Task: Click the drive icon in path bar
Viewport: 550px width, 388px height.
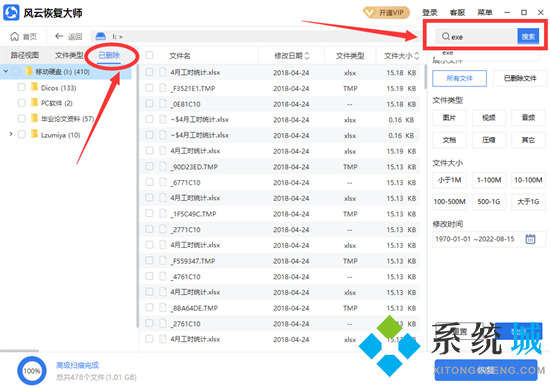Action: (x=101, y=36)
